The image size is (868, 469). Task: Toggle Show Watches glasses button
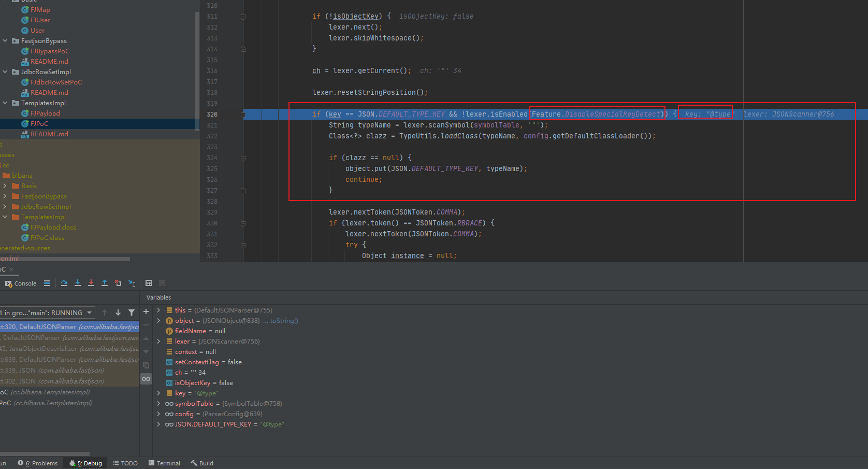[146, 379]
